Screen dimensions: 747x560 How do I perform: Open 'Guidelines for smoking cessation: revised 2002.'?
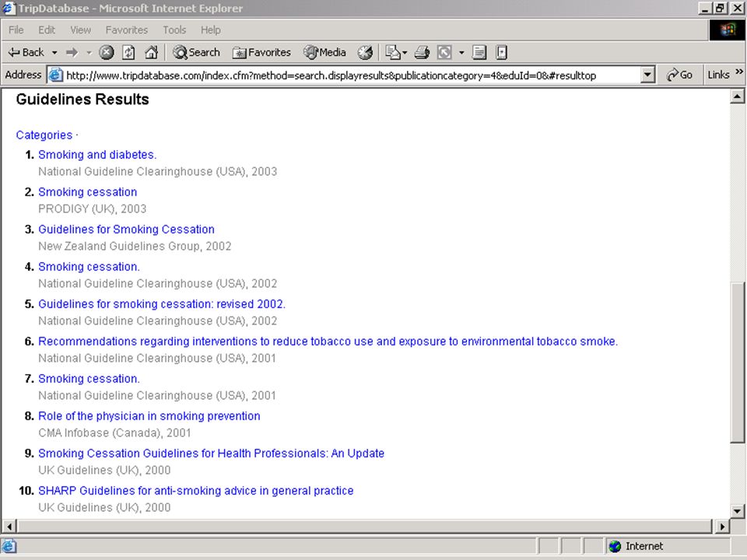click(162, 304)
